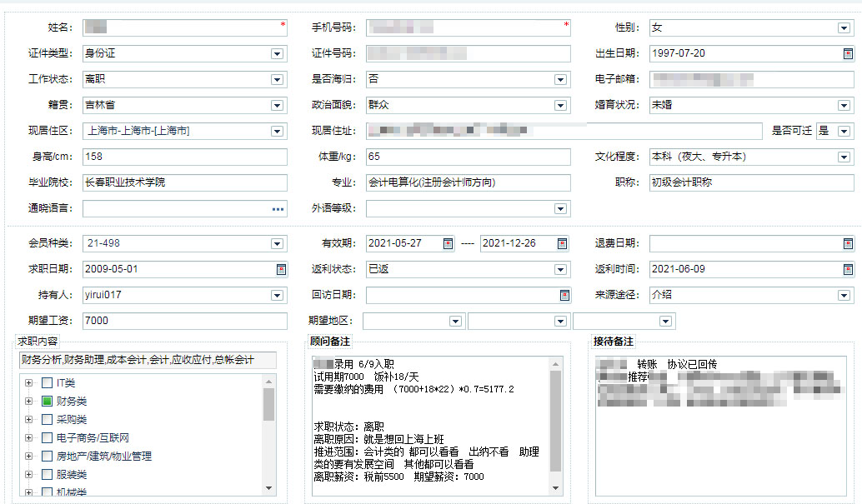Open the 是否海归 dropdown
This screenshot has height=504, width=862.
tap(560, 80)
